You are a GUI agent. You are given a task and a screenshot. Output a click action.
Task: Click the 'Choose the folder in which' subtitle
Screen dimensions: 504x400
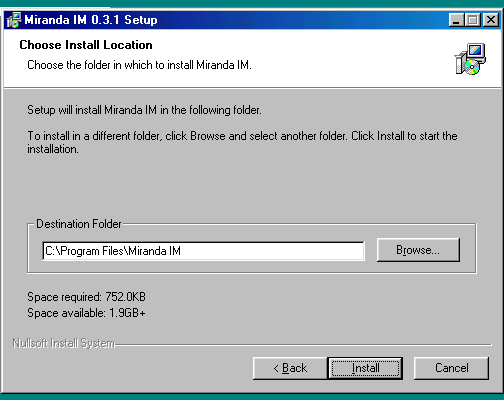tap(139, 65)
